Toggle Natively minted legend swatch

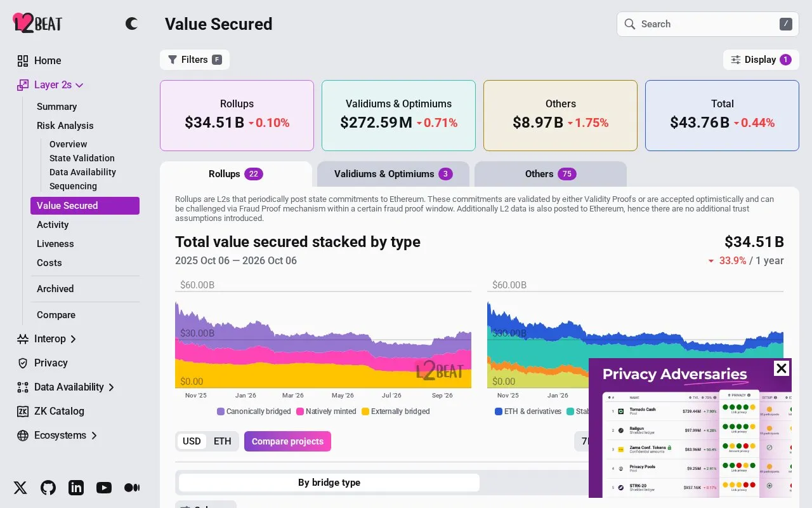click(x=300, y=411)
